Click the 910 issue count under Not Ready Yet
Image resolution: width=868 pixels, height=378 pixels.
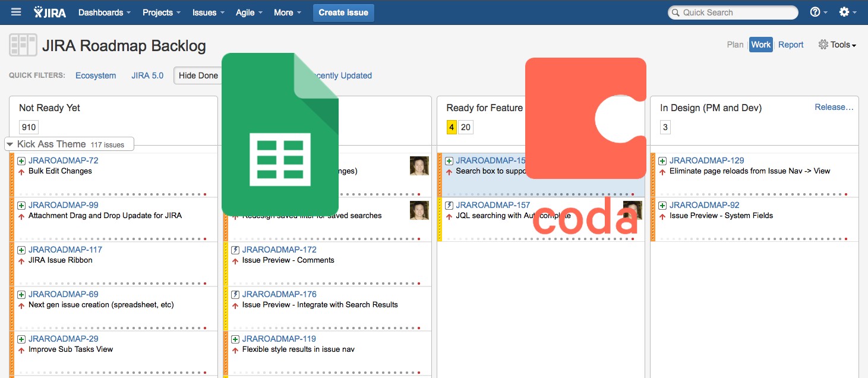coord(28,127)
